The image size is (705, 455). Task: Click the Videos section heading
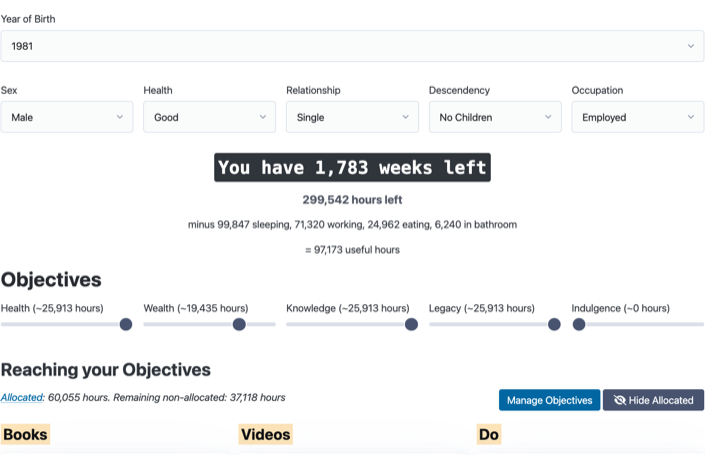coord(265,434)
